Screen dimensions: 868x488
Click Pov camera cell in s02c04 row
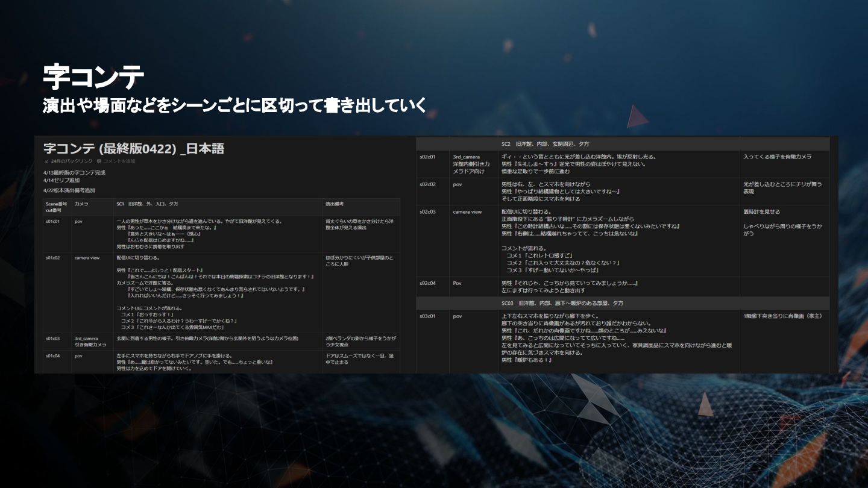(x=458, y=283)
